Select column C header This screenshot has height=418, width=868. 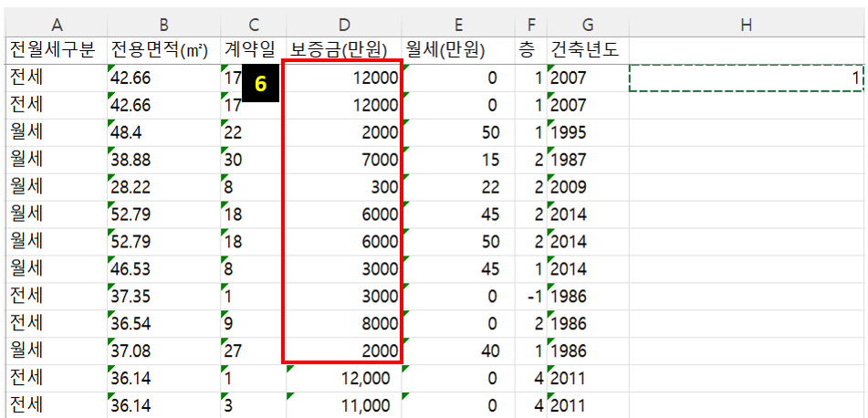coord(253,24)
